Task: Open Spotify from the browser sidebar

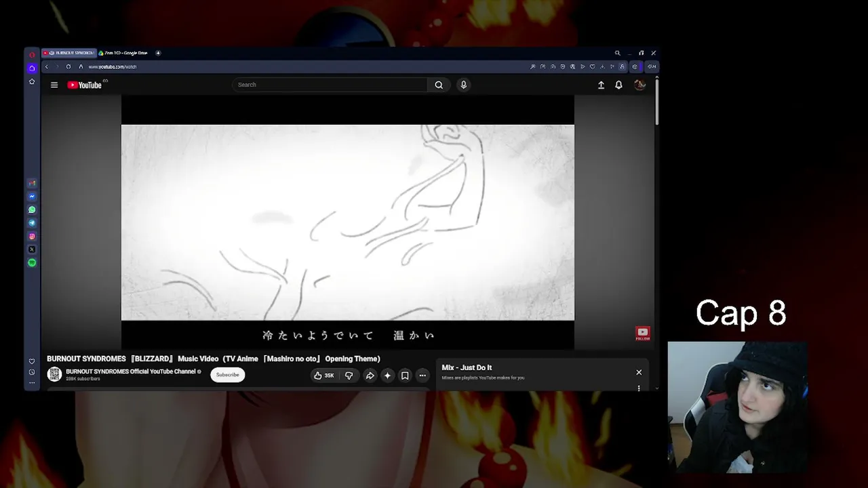Action: [x=32, y=262]
